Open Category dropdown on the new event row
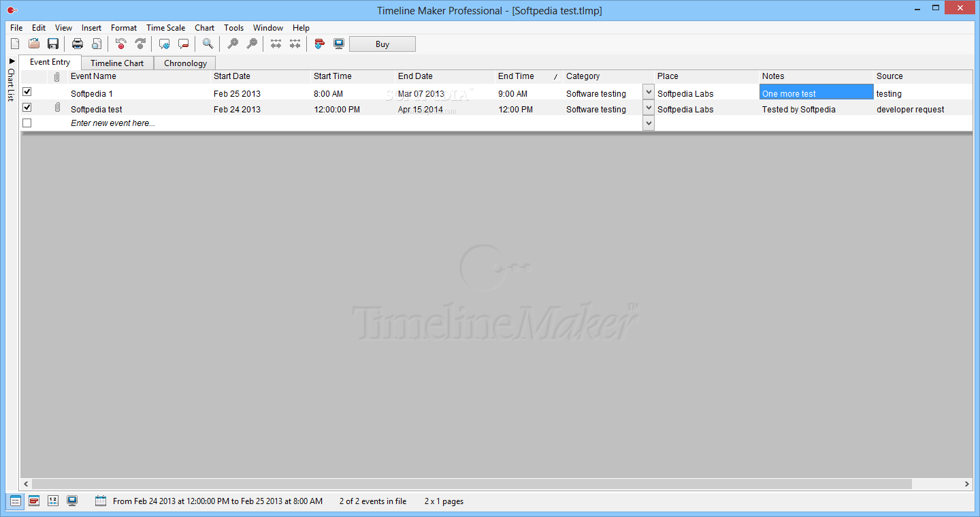The height and width of the screenshot is (517, 980). tap(649, 123)
